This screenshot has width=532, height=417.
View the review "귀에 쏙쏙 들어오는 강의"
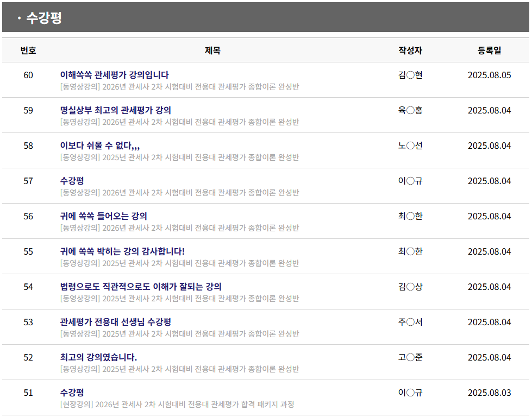tap(103, 216)
